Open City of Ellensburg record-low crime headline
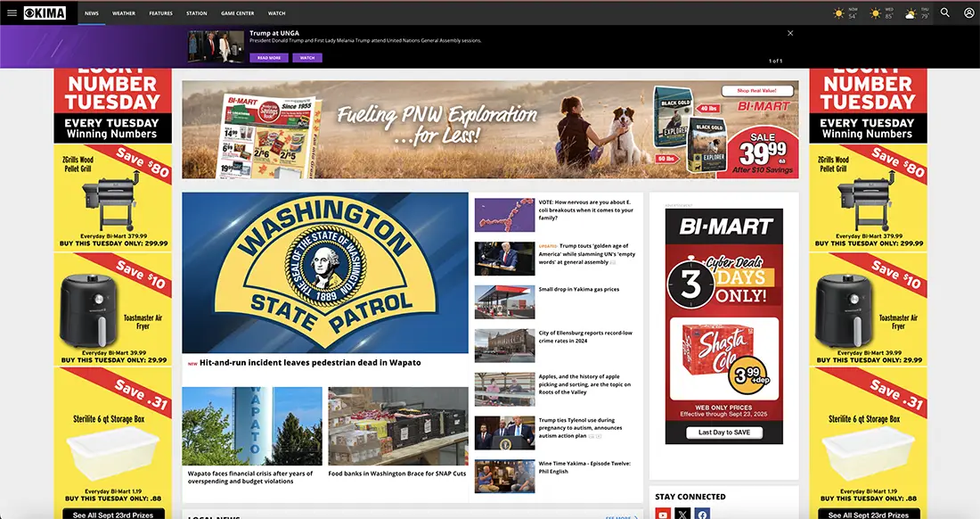This screenshot has height=519, width=980. tap(585, 337)
